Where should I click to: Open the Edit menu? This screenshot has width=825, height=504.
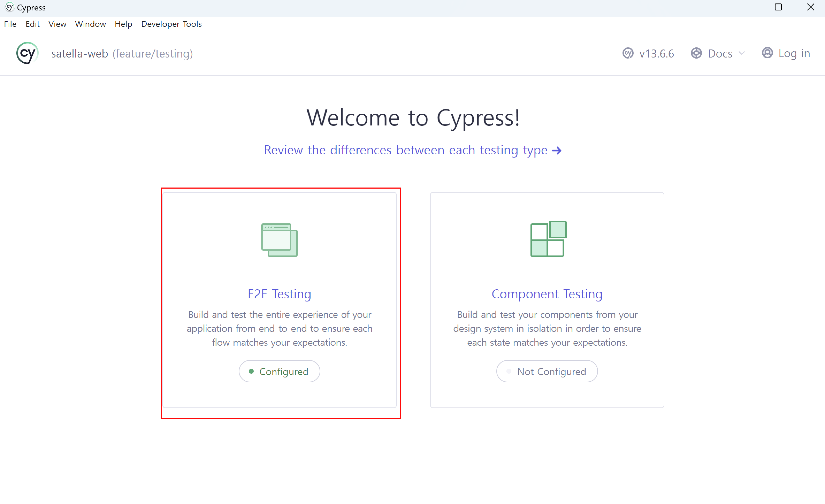[32, 24]
